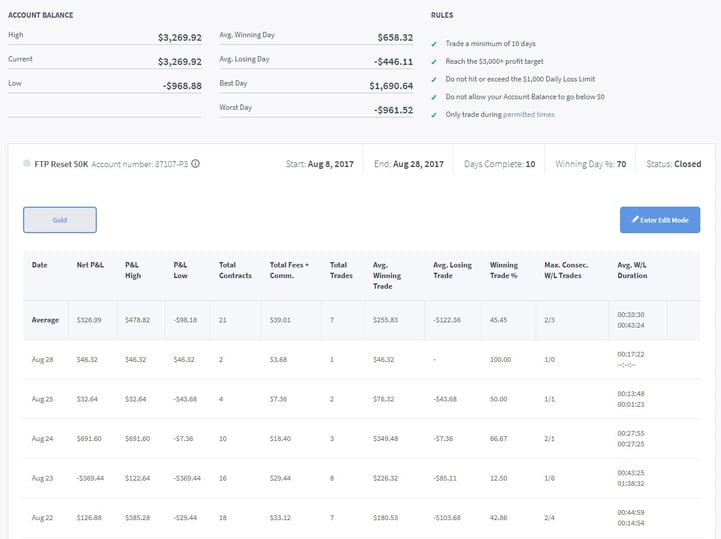Click checkmark next to Daily Loss Limit rule
Viewport: 721px width, 539px height.
point(434,80)
